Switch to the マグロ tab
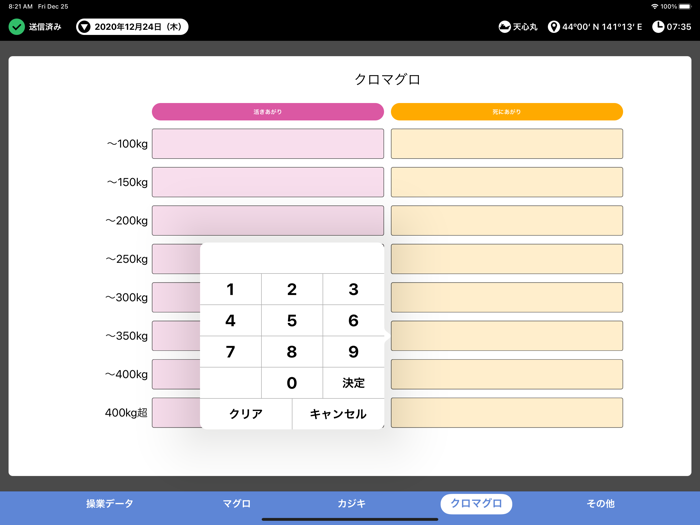The height and width of the screenshot is (525, 700). (237, 504)
